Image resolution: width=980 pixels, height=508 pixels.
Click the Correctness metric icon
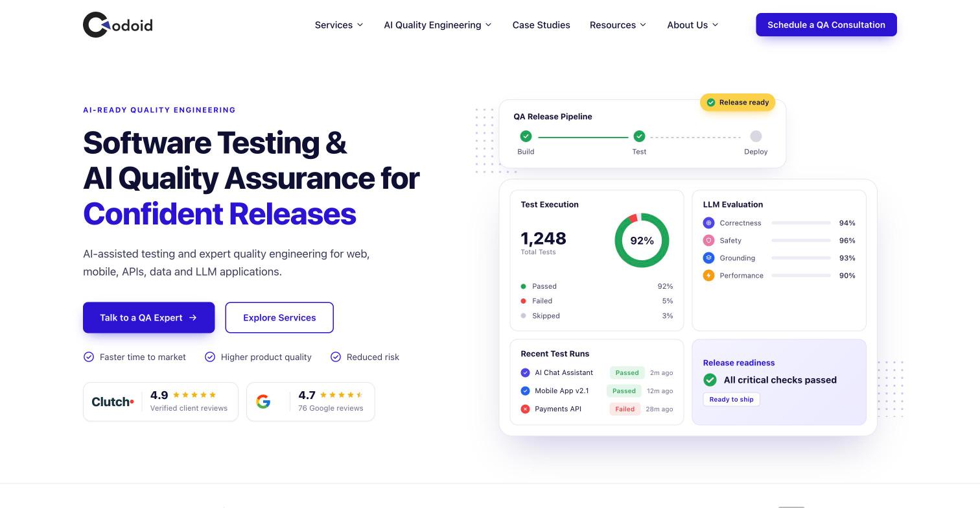708,223
